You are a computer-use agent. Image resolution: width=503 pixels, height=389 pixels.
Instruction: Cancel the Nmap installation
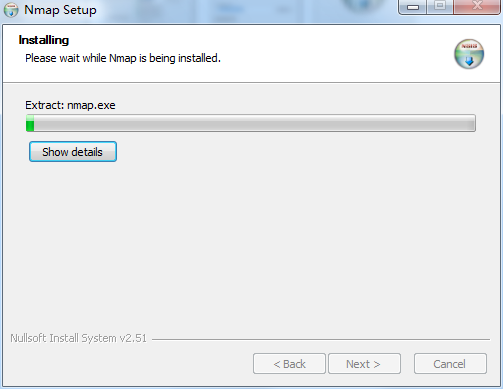pos(450,364)
